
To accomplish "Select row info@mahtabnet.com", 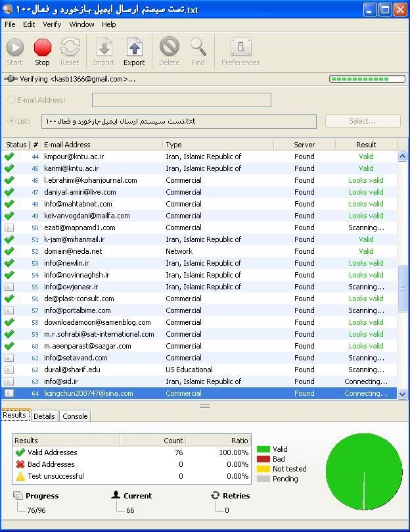I will tap(199, 204).
